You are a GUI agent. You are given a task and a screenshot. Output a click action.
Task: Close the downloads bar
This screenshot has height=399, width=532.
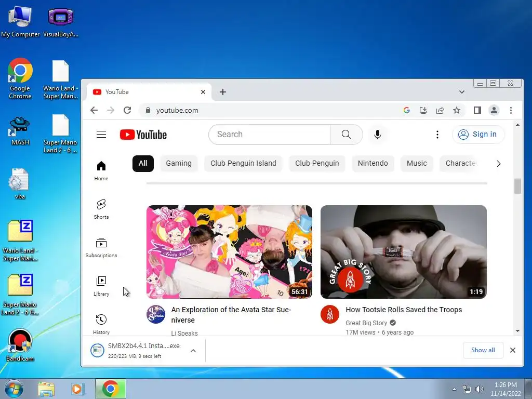click(x=513, y=350)
